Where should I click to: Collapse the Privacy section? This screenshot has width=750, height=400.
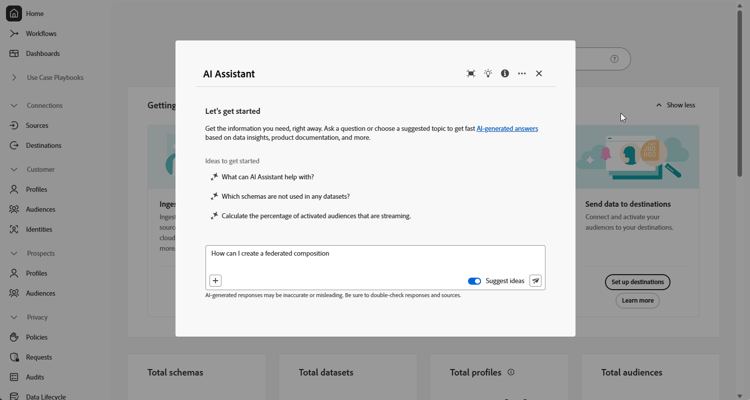tap(14, 317)
